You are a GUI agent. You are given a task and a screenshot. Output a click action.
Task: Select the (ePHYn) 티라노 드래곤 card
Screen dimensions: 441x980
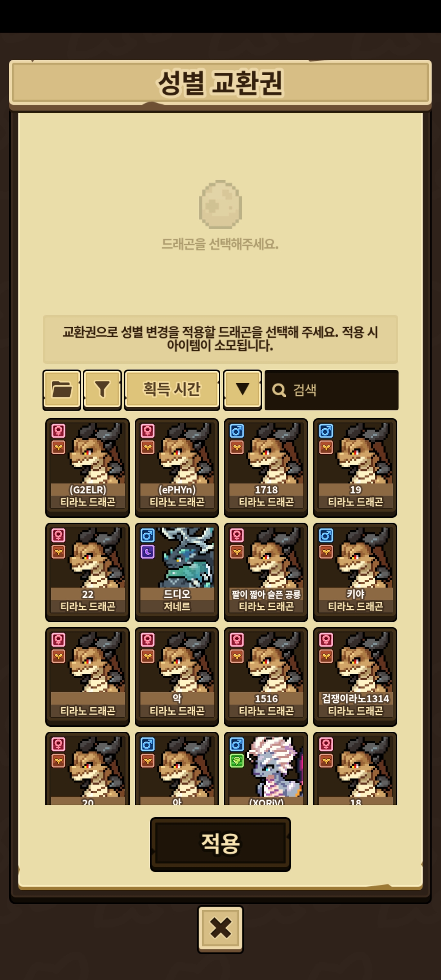pos(177,468)
